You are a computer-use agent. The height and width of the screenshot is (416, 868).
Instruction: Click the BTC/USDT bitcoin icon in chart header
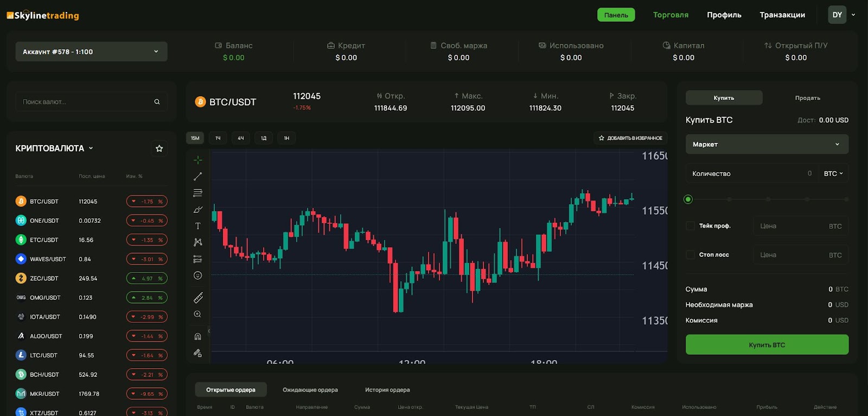point(200,102)
